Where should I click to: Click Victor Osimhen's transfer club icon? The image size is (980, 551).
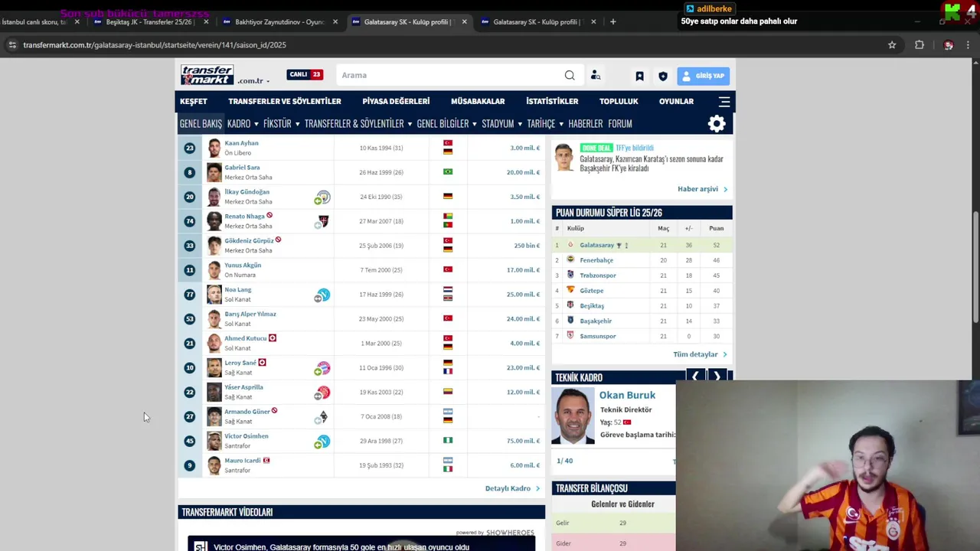click(323, 442)
